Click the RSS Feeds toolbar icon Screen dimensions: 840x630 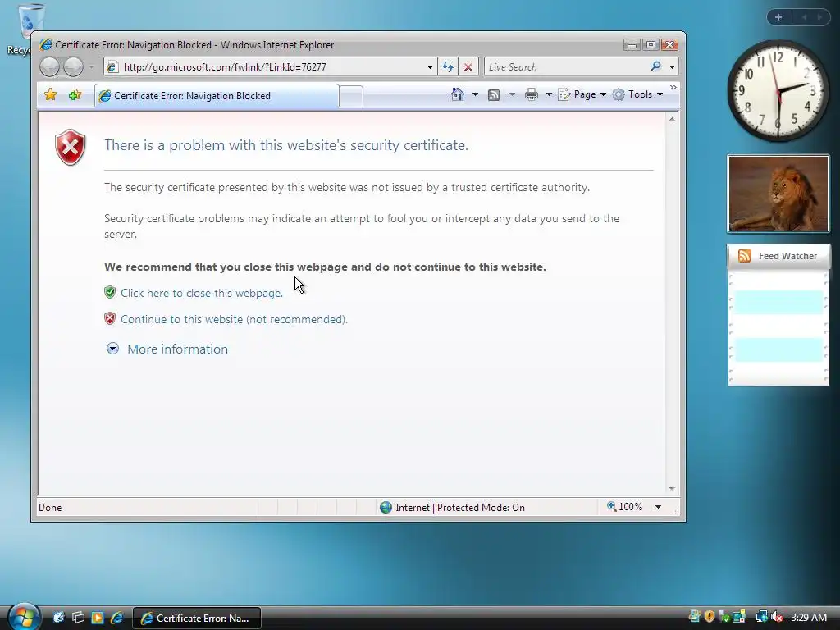(x=494, y=95)
